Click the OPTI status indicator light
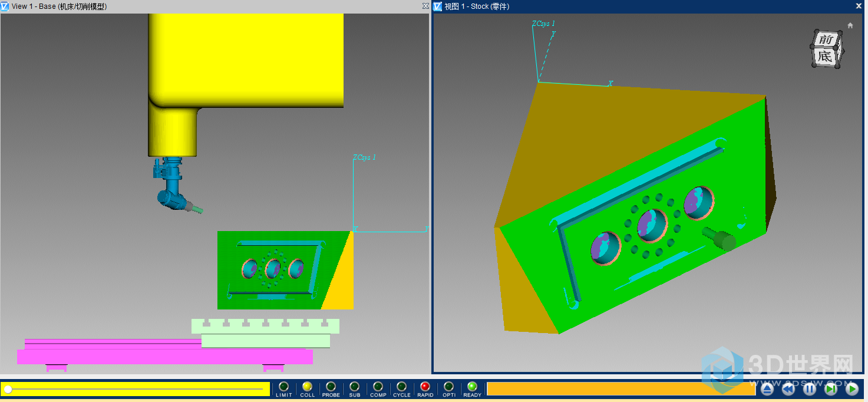868x402 pixels. click(448, 387)
